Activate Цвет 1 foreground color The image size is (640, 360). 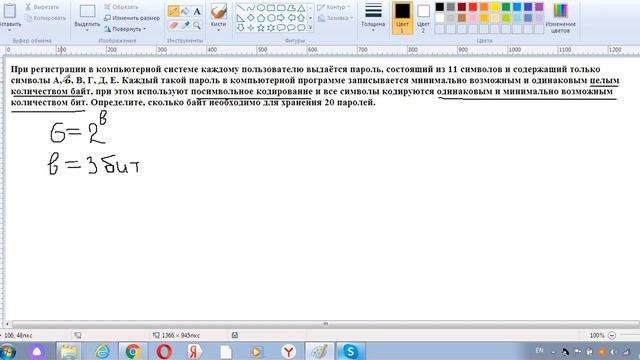point(402,18)
